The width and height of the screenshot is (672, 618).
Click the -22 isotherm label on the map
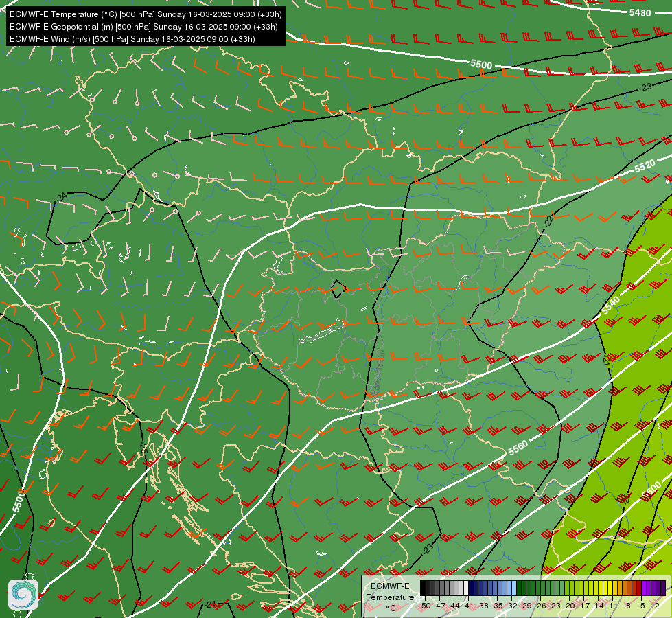click(549, 221)
